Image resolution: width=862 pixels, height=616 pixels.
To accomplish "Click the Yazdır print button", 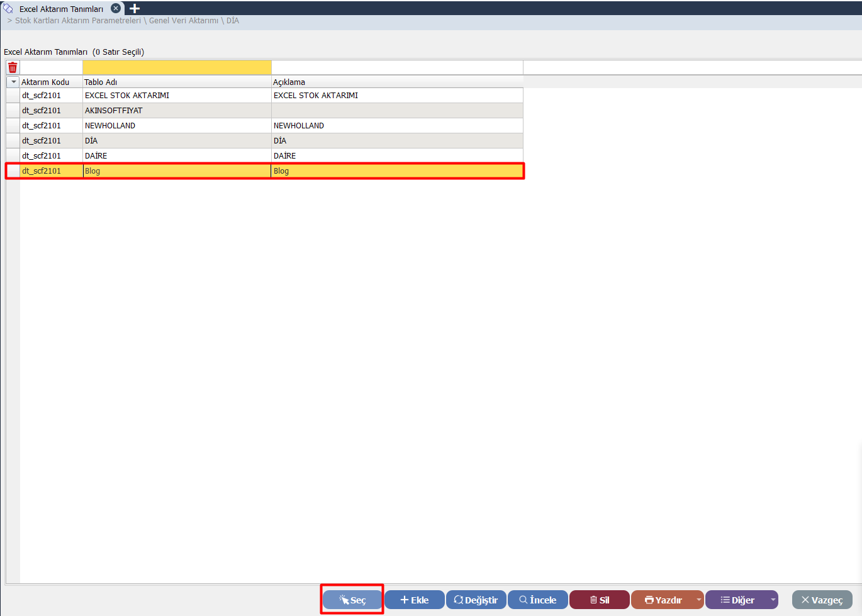I will (x=663, y=600).
